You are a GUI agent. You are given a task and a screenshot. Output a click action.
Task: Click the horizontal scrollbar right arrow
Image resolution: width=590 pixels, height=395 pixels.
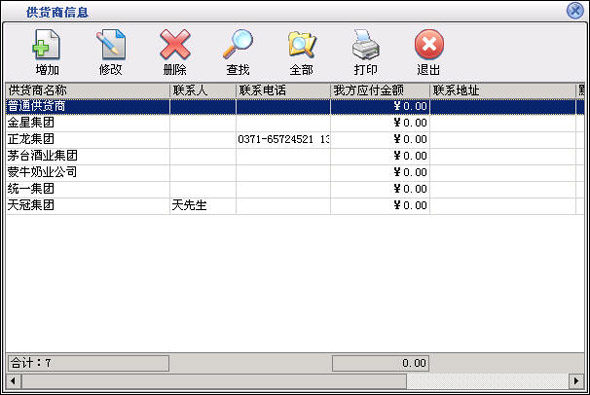coord(576,381)
